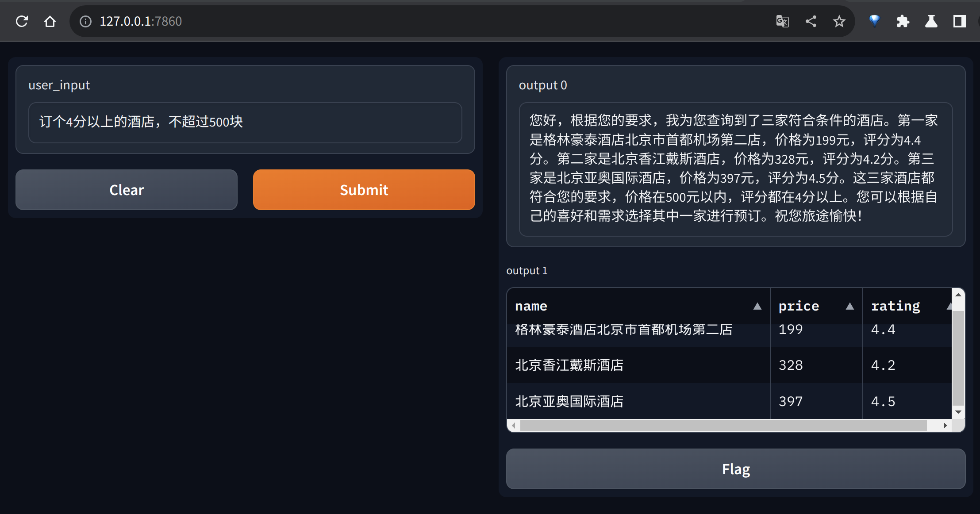Go to browser home page
This screenshot has width=980, height=514.
click(50, 21)
